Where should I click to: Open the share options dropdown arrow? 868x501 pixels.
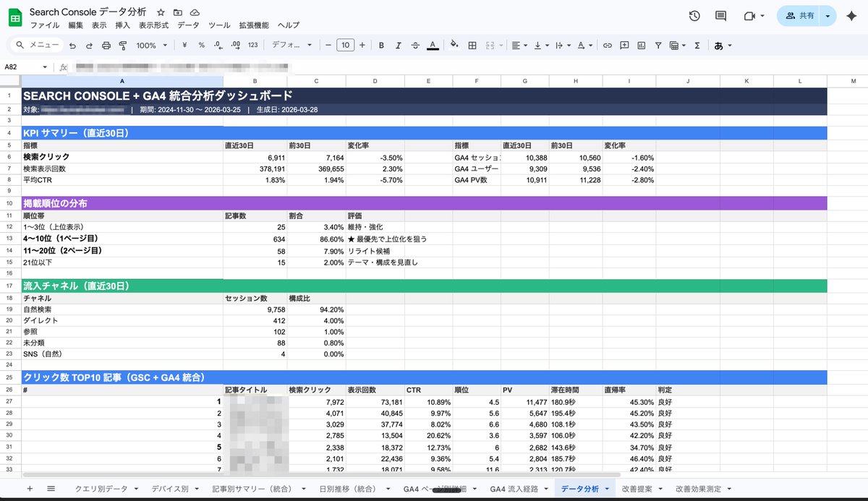[828, 16]
